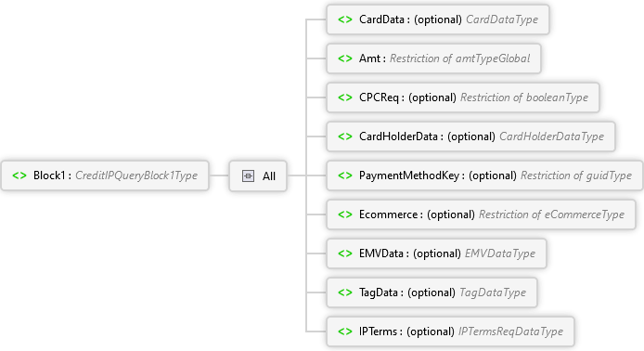Click the element icon beside Ecommerce
The image size is (644, 351).
[x=345, y=214]
